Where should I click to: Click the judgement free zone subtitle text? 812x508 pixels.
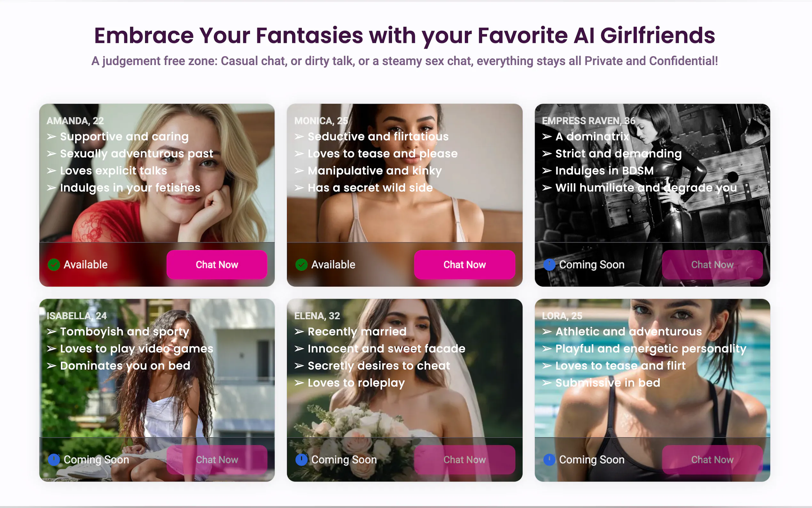tap(404, 61)
